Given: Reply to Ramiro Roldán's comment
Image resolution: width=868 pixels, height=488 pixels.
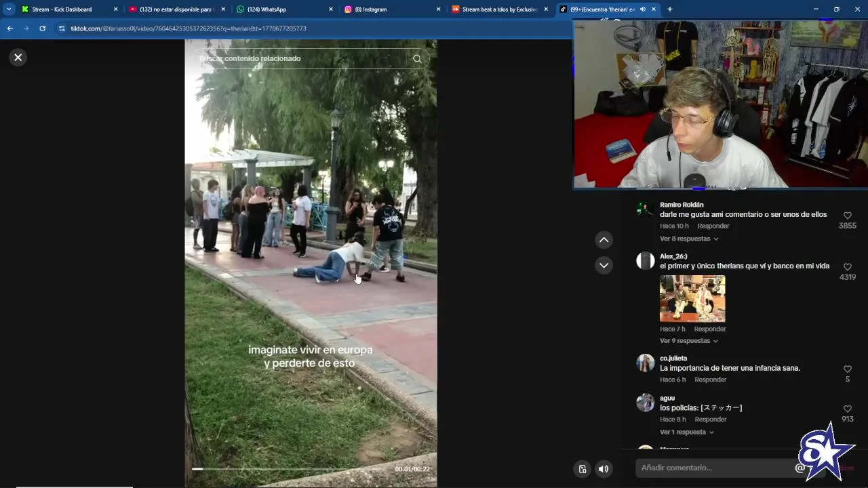Looking at the screenshot, I should coord(713,226).
